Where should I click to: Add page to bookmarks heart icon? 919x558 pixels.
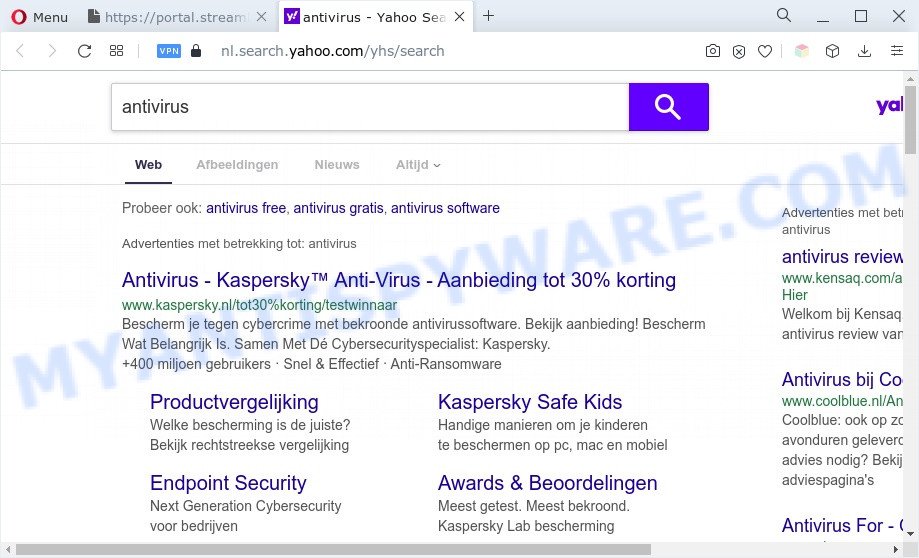765,52
